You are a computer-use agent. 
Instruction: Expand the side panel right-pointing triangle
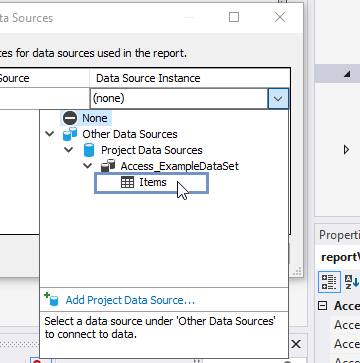[x=346, y=150]
